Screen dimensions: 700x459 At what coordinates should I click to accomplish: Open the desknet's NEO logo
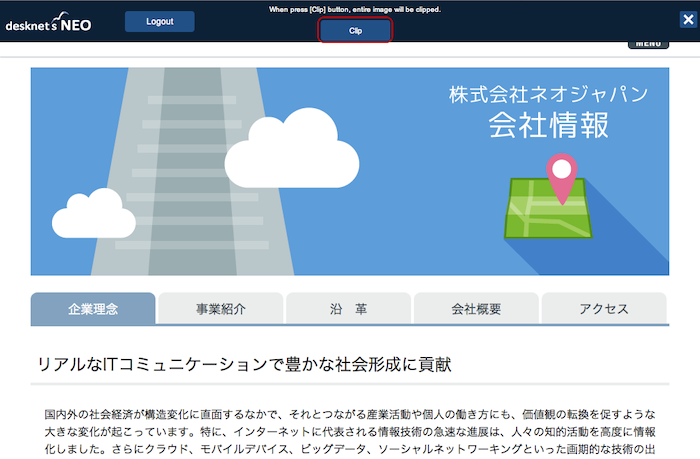(48, 22)
